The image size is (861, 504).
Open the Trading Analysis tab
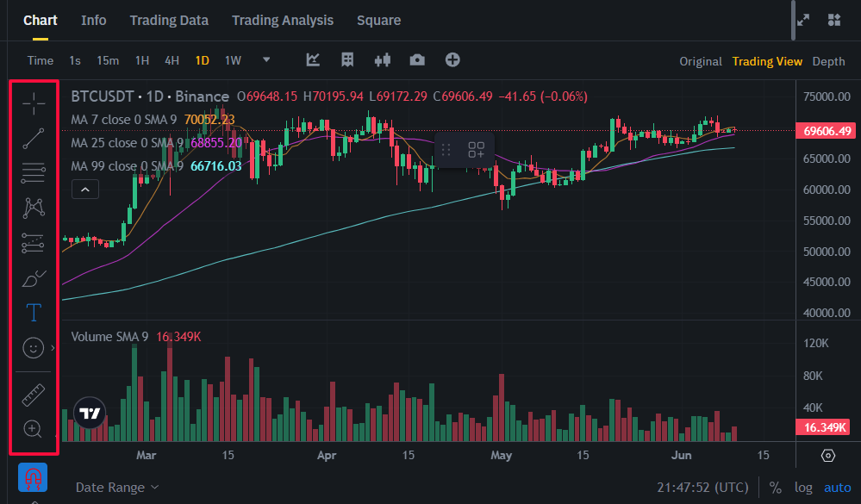[282, 21]
